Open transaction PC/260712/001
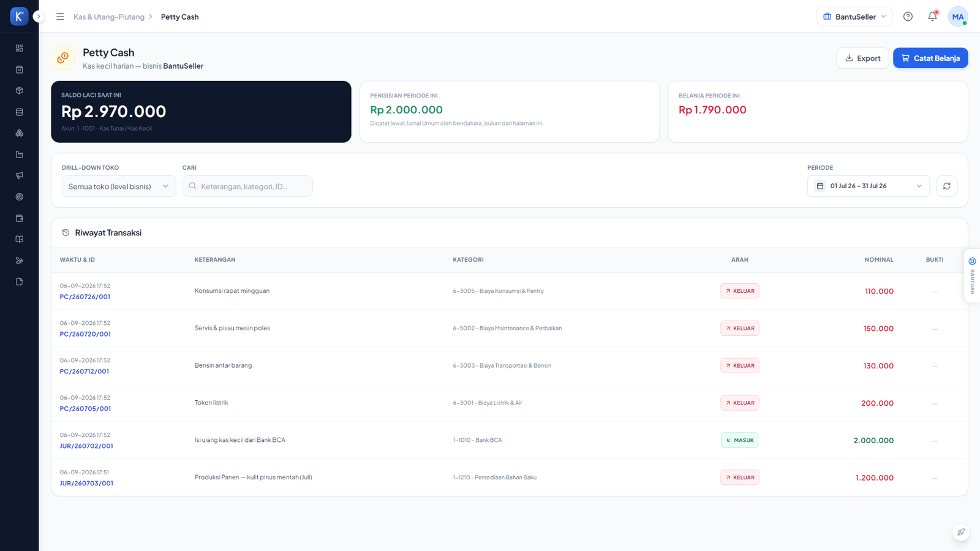The width and height of the screenshot is (980, 551). (x=85, y=371)
